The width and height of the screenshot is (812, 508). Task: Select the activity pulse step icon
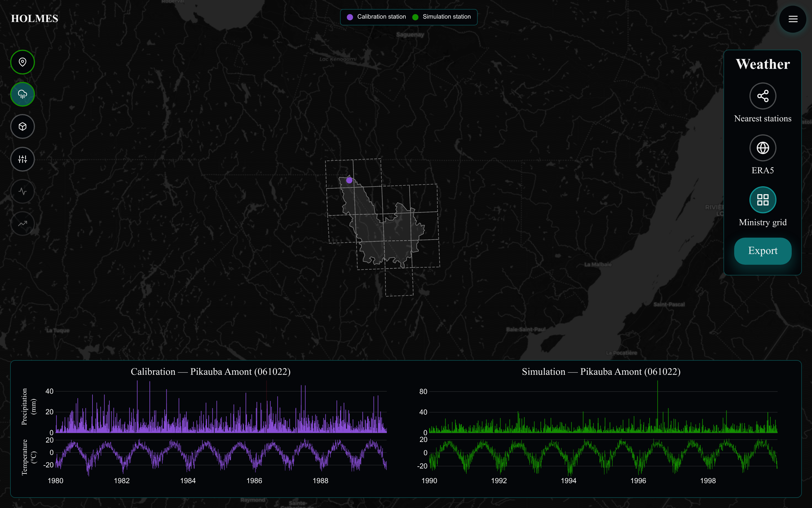[x=23, y=192]
